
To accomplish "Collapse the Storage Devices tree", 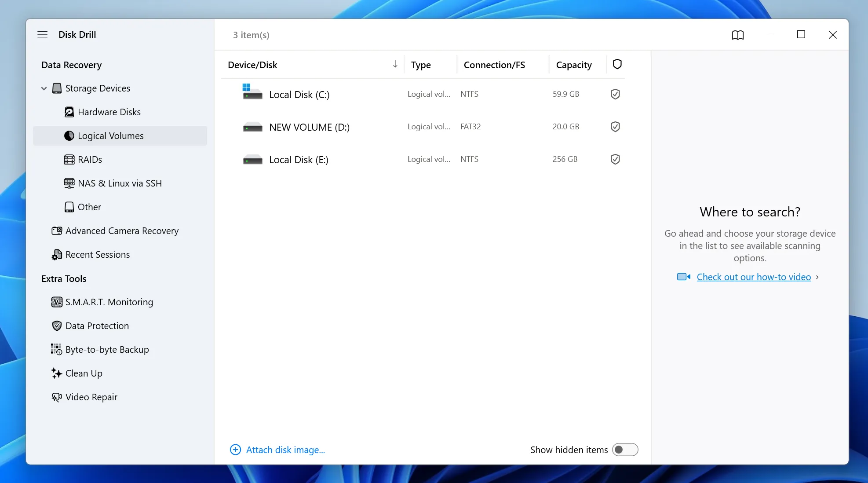I will point(44,88).
